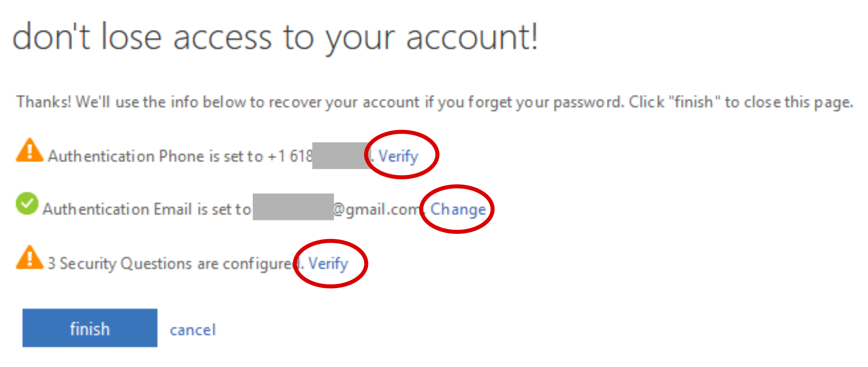Verify the 3 configured security questions
Viewport: 868px width, 367px height.
click(328, 264)
